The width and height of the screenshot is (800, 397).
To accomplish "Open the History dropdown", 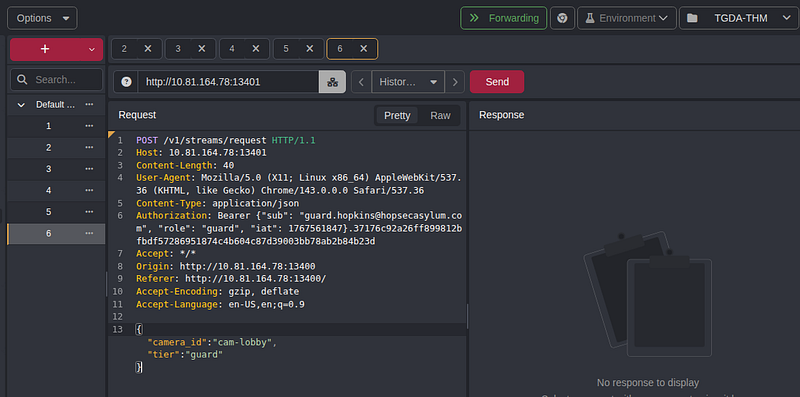I will tap(408, 82).
